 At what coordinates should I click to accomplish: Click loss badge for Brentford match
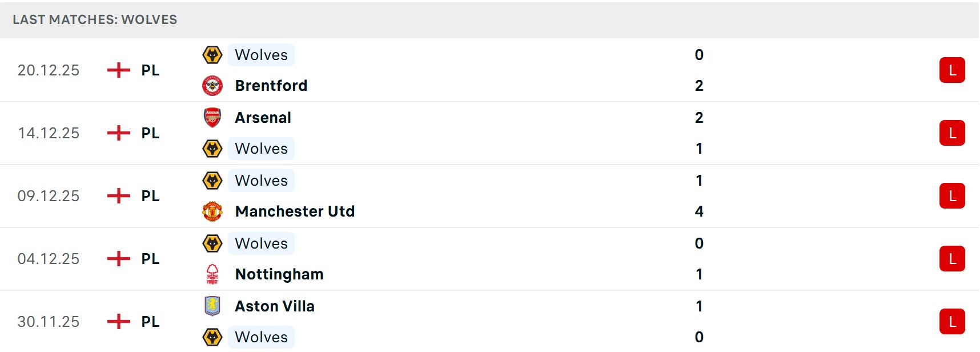click(951, 70)
